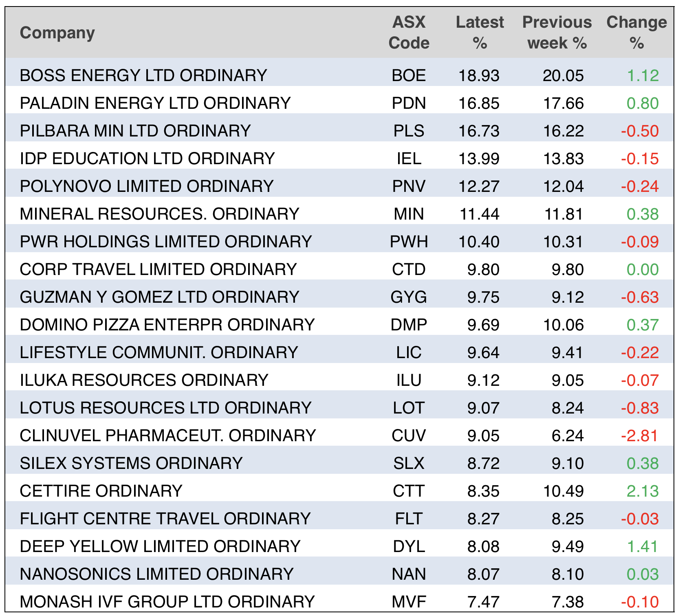Select the Change % column header

pos(636,33)
